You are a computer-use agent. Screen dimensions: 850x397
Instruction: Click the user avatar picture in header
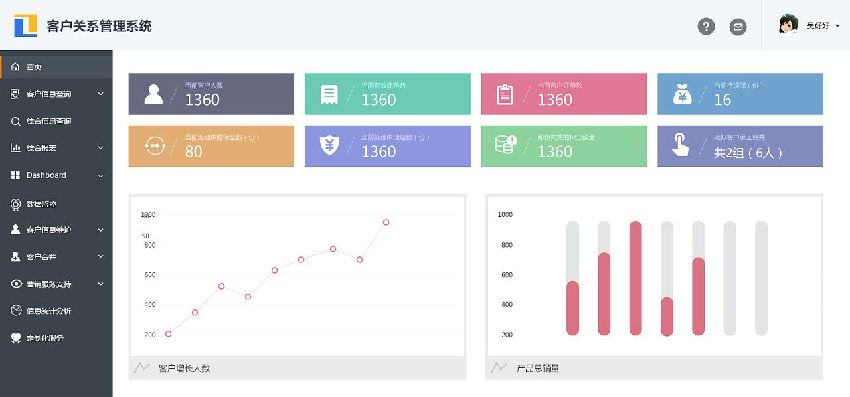pyautogui.click(x=789, y=24)
